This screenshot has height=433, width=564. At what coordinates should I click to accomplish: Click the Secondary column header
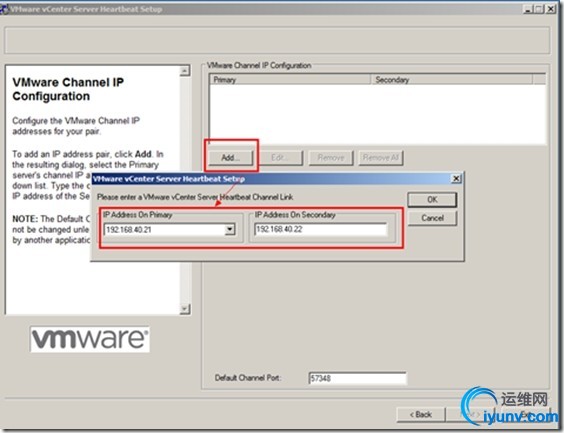[451, 79]
